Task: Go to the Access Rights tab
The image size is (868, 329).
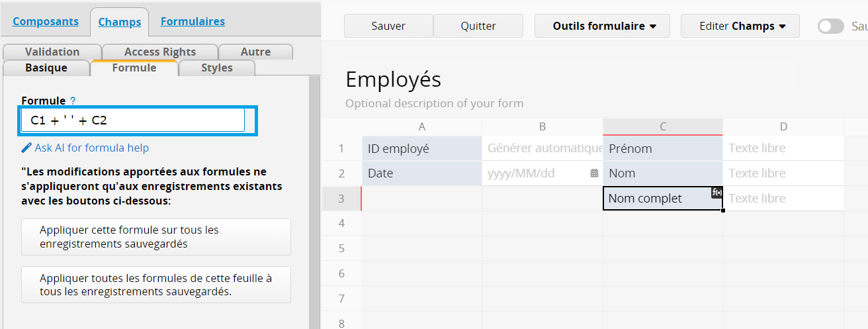Action: click(160, 52)
